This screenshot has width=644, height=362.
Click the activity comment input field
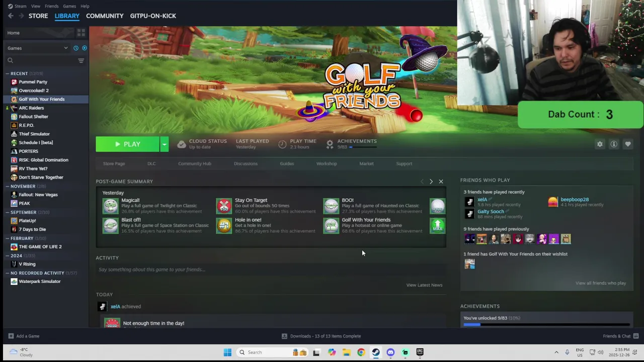point(271,269)
